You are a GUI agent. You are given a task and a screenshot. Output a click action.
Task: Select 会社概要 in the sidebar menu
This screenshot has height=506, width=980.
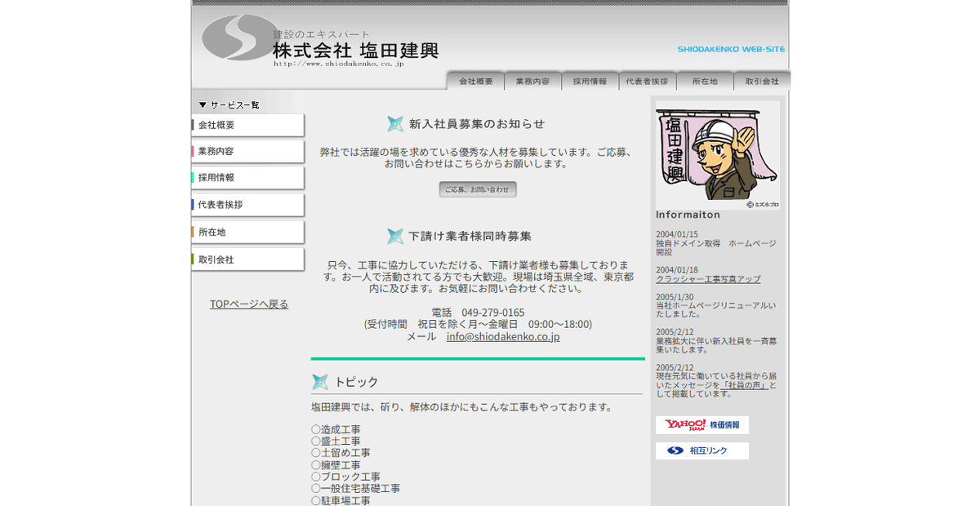[216, 124]
